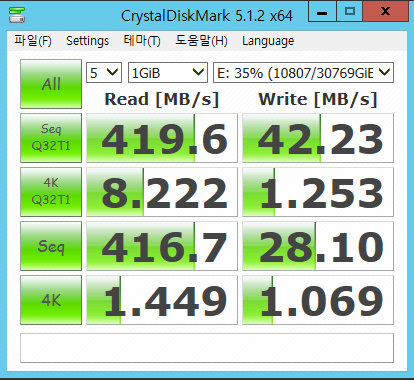Screen dimensions: 414x380
Task: Run all benchmarks with the All button
Action: click(51, 84)
